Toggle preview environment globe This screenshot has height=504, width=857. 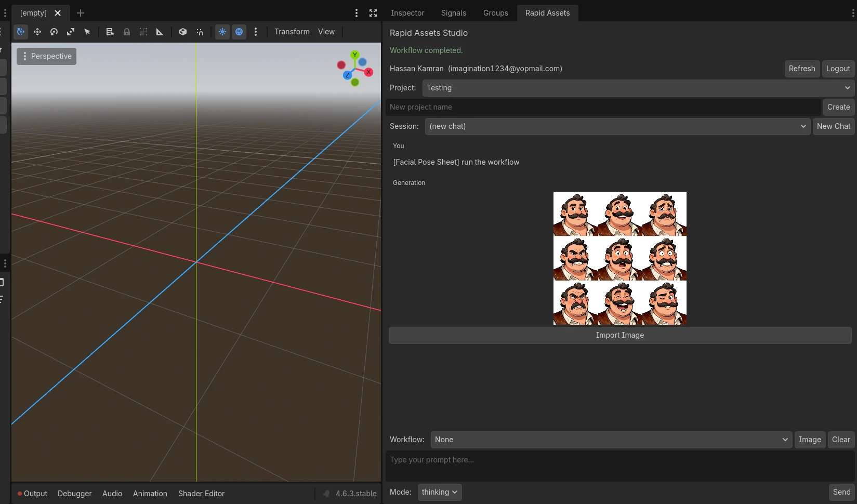click(x=239, y=32)
